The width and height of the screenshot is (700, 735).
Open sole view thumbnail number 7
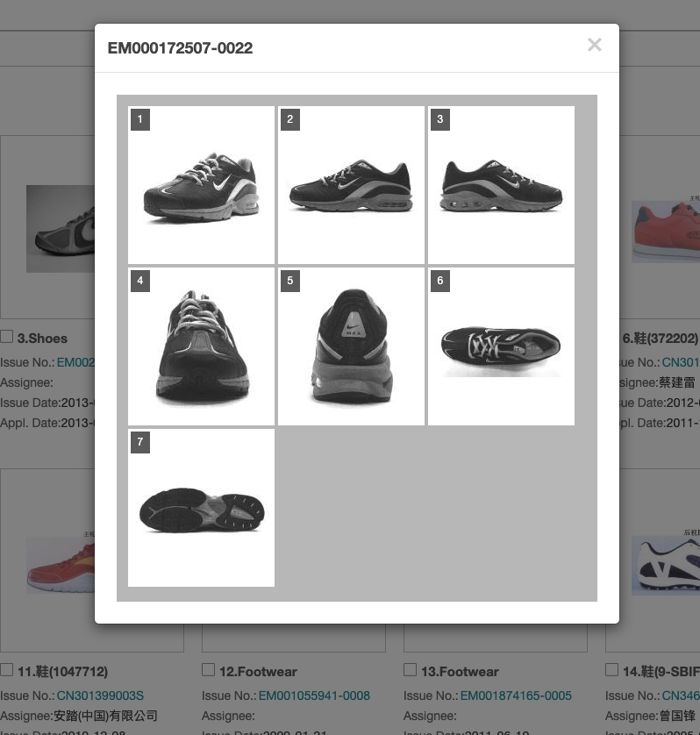(201, 508)
